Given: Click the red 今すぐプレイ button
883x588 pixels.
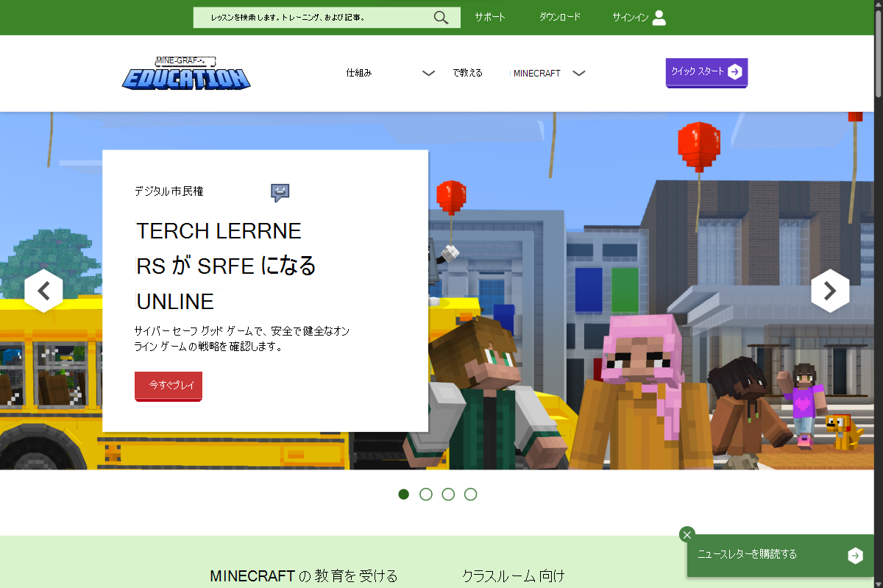Looking at the screenshot, I should tap(169, 386).
